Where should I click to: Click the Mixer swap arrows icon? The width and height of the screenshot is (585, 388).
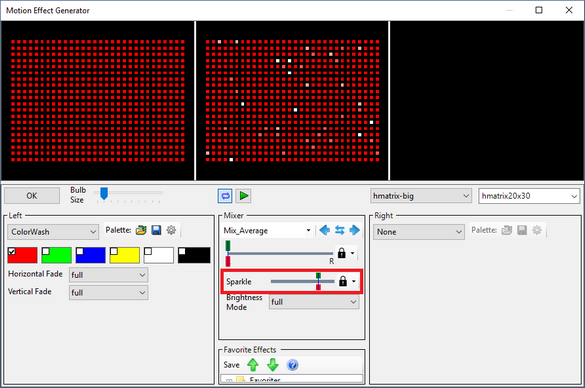tap(340, 230)
